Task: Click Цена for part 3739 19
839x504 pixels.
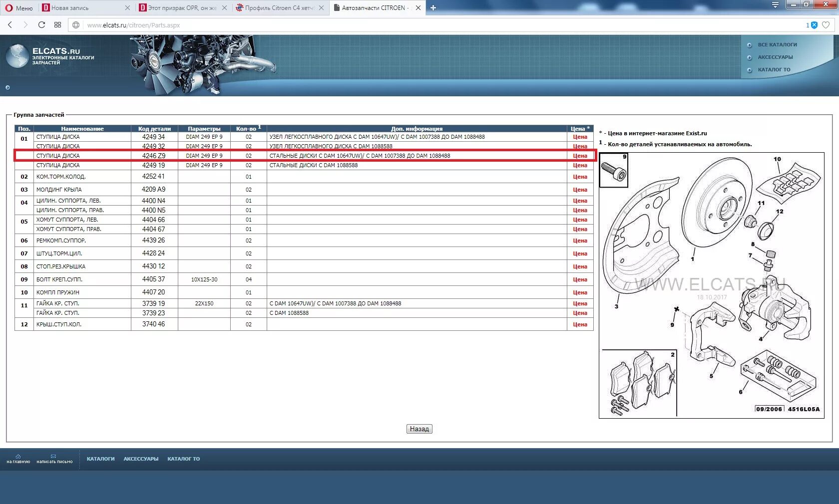Action: [580, 303]
